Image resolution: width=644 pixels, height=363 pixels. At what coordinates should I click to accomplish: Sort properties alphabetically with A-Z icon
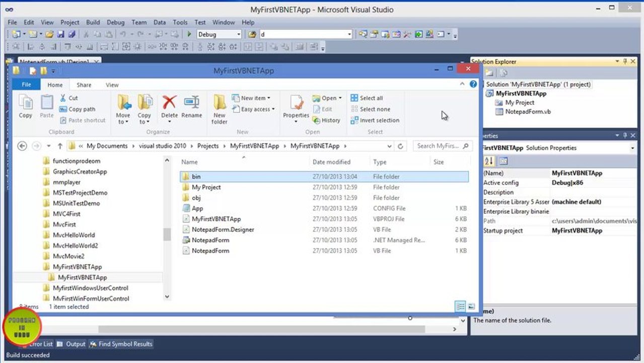pos(489,161)
